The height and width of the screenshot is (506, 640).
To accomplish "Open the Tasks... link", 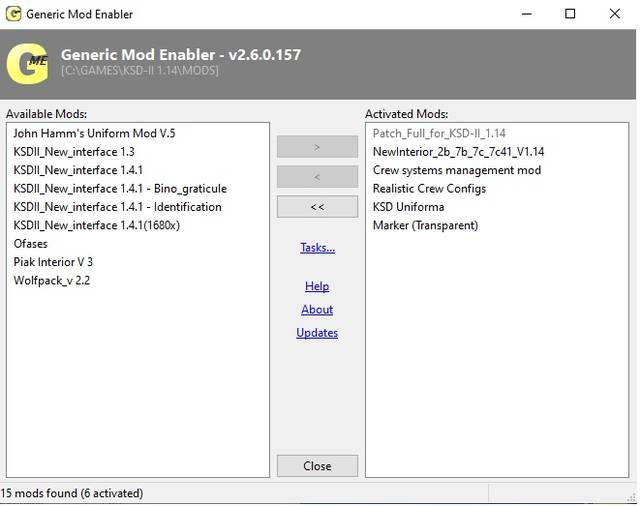I will (318, 248).
